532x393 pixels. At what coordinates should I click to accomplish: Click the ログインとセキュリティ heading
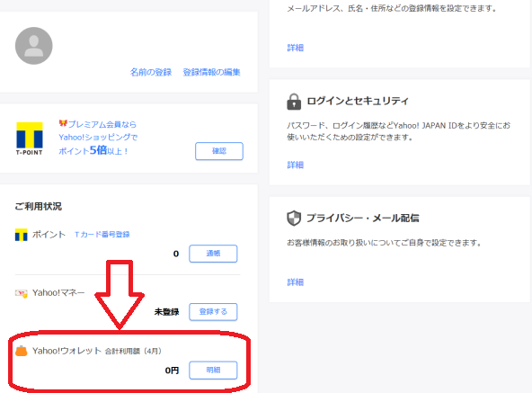point(358,101)
